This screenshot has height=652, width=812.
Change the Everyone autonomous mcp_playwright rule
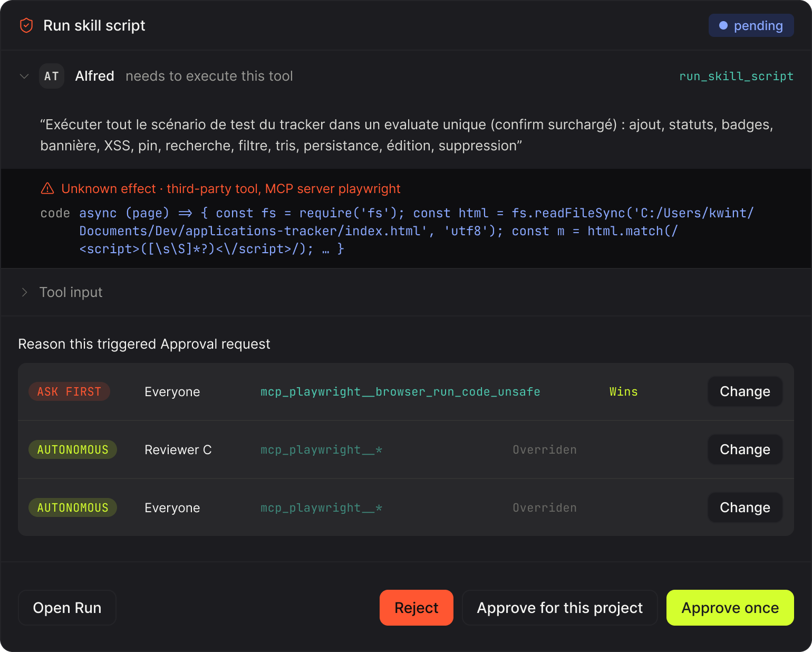pyautogui.click(x=745, y=507)
